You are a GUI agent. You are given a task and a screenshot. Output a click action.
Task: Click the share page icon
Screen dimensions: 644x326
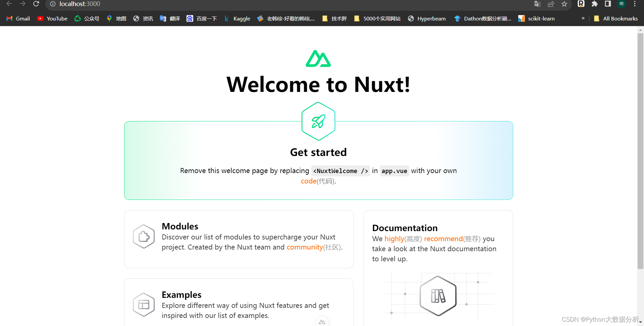[551, 4]
